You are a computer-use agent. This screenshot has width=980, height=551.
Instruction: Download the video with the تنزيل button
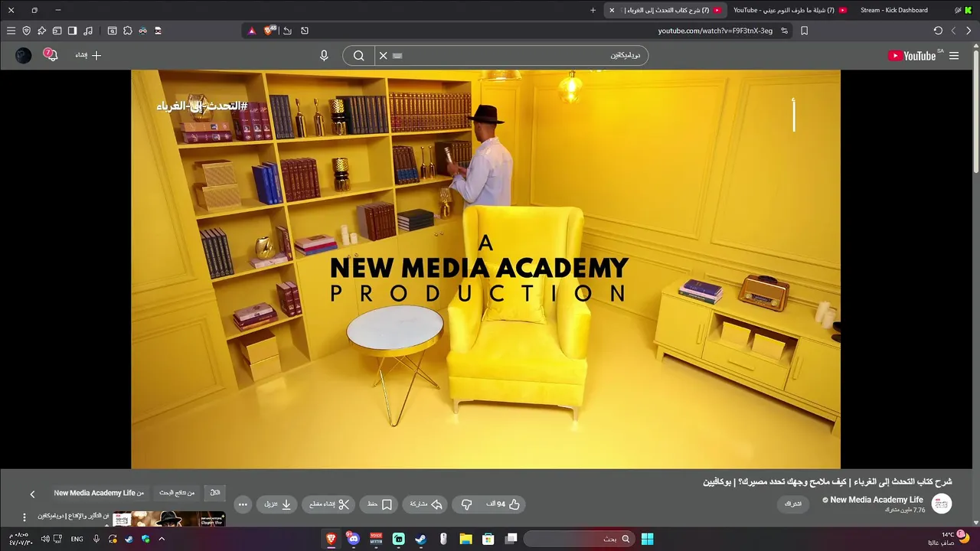click(278, 504)
